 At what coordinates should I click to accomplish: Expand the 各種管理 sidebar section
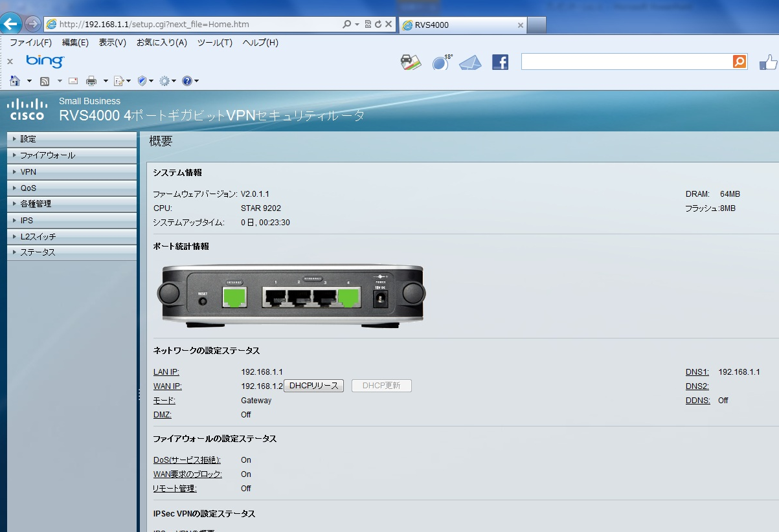pos(72,204)
